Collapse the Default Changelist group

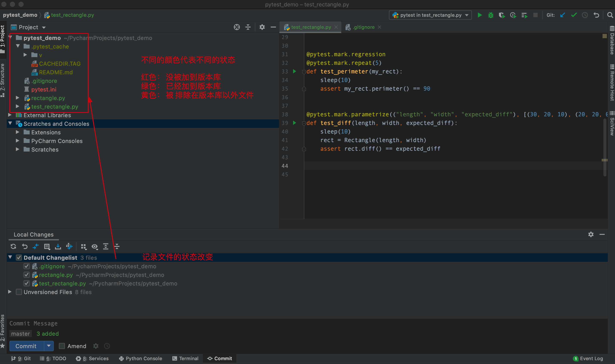click(10, 257)
